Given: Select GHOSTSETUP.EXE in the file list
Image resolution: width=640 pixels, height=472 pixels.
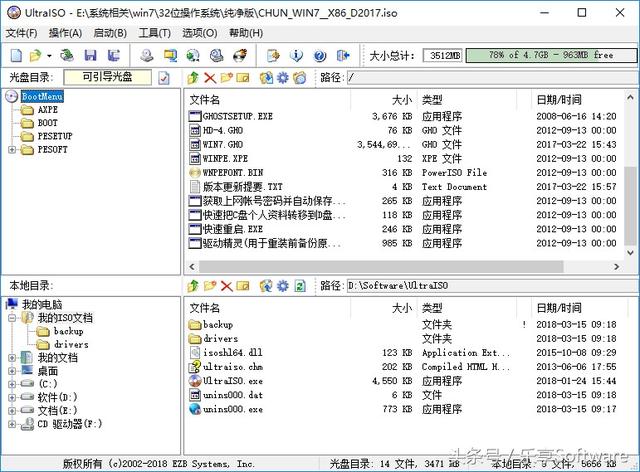Looking at the screenshot, I should tap(238, 116).
